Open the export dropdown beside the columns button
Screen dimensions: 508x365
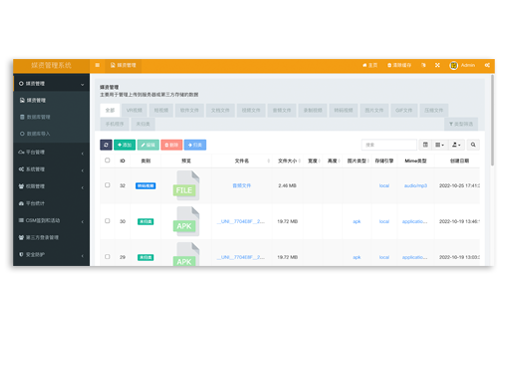(456, 145)
